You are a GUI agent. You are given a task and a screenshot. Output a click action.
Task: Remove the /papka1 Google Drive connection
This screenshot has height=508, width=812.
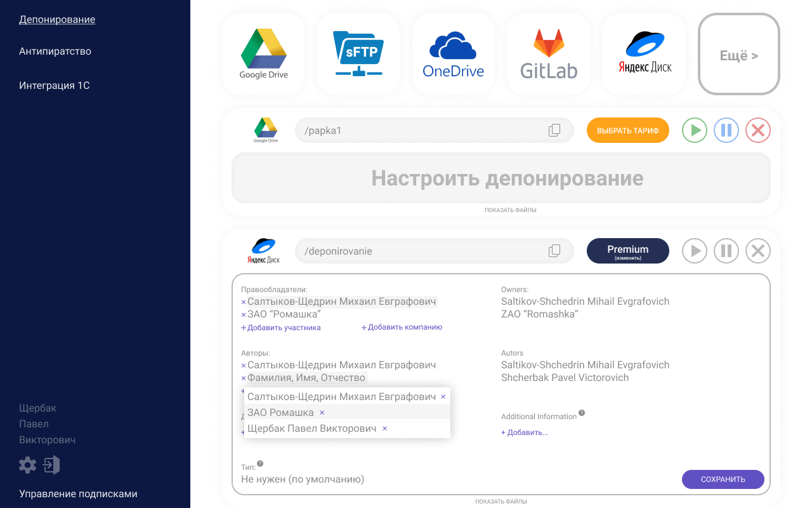pos(758,130)
